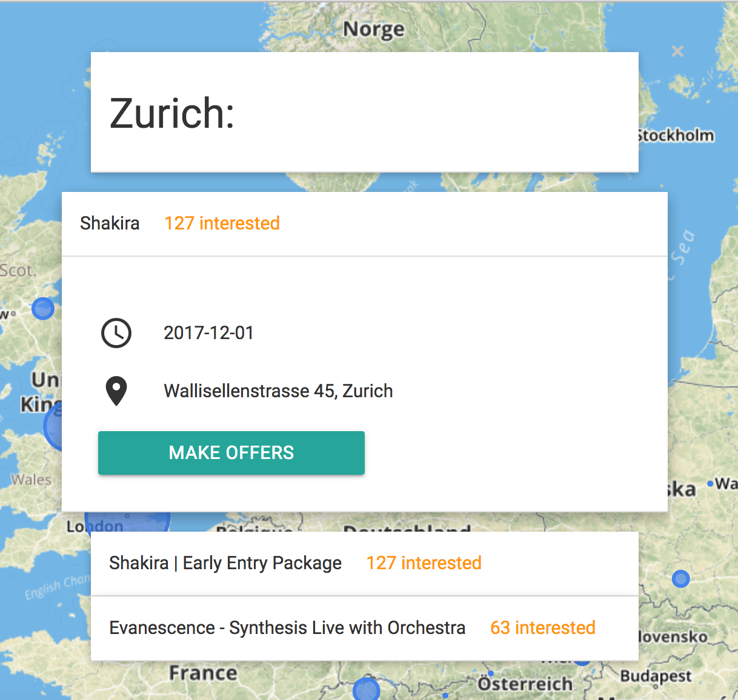Click the blue map marker over Scotland

42,309
